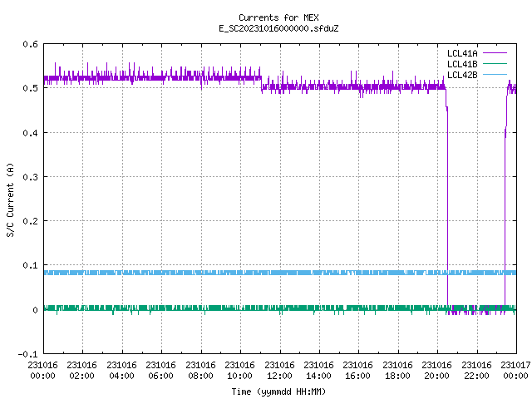Click the 0.5 y-axis tick label
Screen dimensions: 532x399
pos(30,88)
